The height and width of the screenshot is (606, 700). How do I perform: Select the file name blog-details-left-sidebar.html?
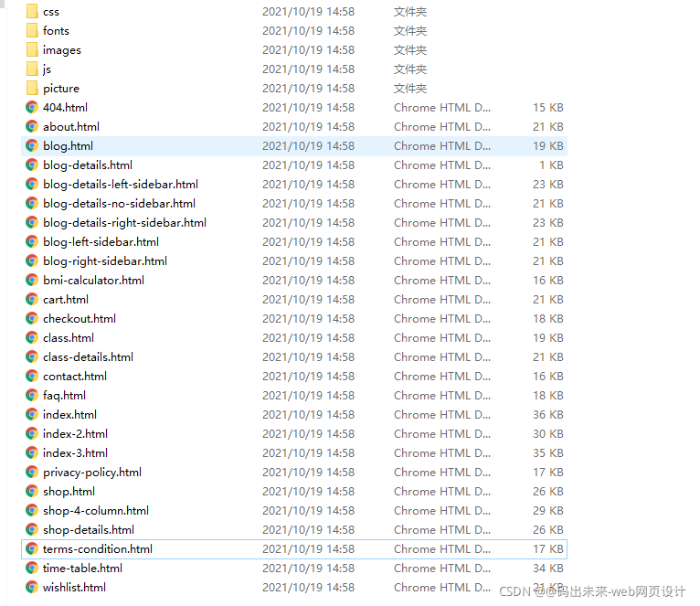coord(121,185)
